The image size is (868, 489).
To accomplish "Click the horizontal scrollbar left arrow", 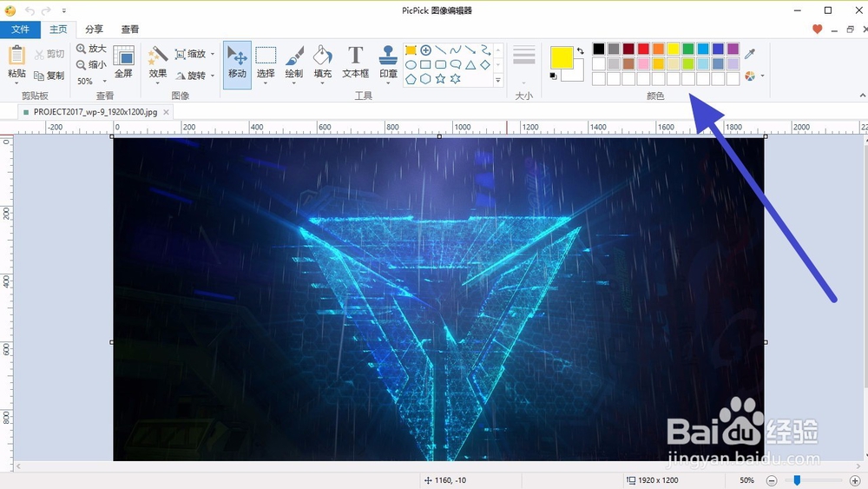I will click(18, 466).
